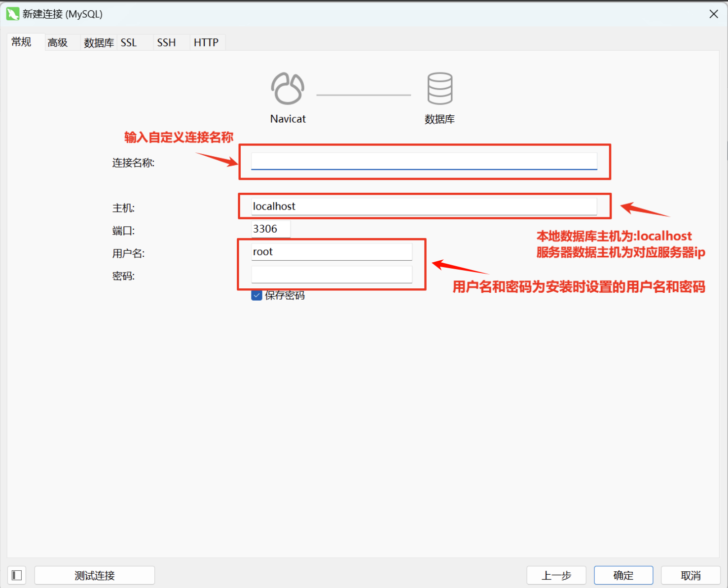Screen dimensions: 728x588
Task: Click the 测试连接 button
Action: (95, 575)
